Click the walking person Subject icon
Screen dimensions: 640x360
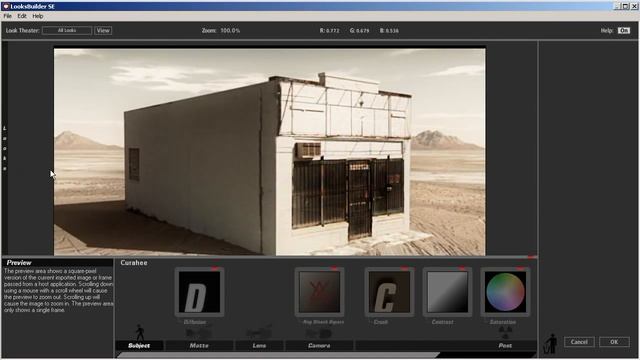click(x=140, y=333)
